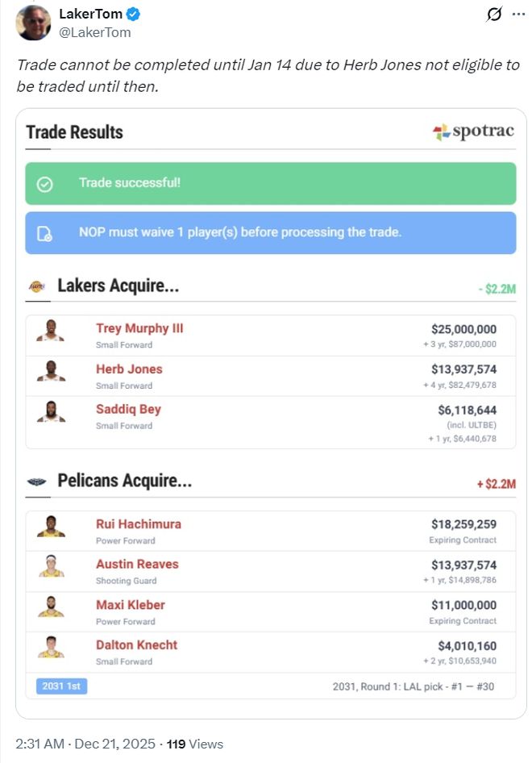Click the green trade successful checkmark icon
Viewport: 532px width, 763px height.
pos(45,184)
